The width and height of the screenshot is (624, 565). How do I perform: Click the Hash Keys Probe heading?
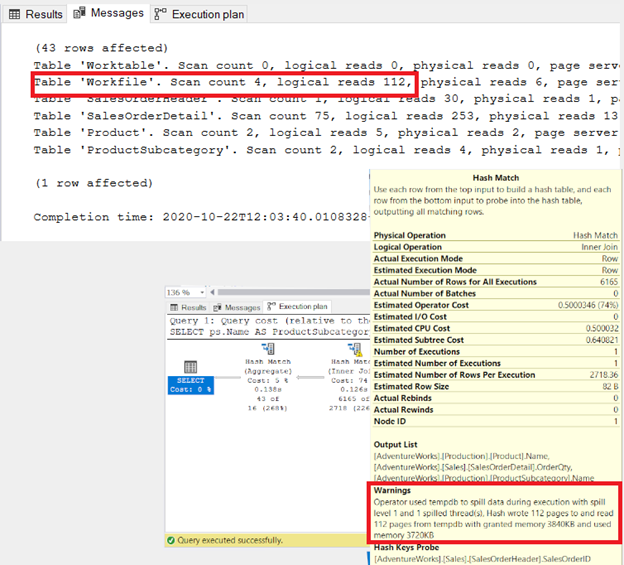coord(406,547)
